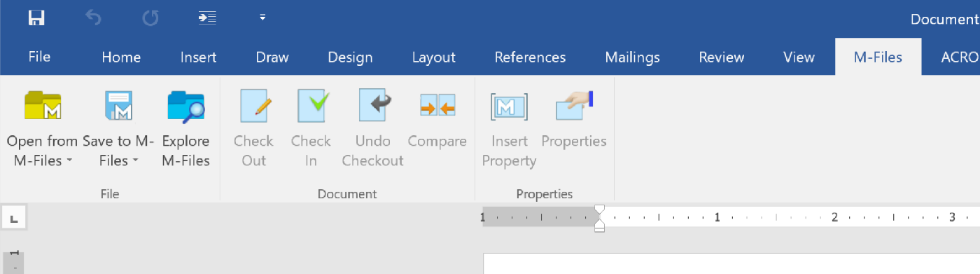Expand the Customize Quick Access Toolbar arrow

click(262, 18)
